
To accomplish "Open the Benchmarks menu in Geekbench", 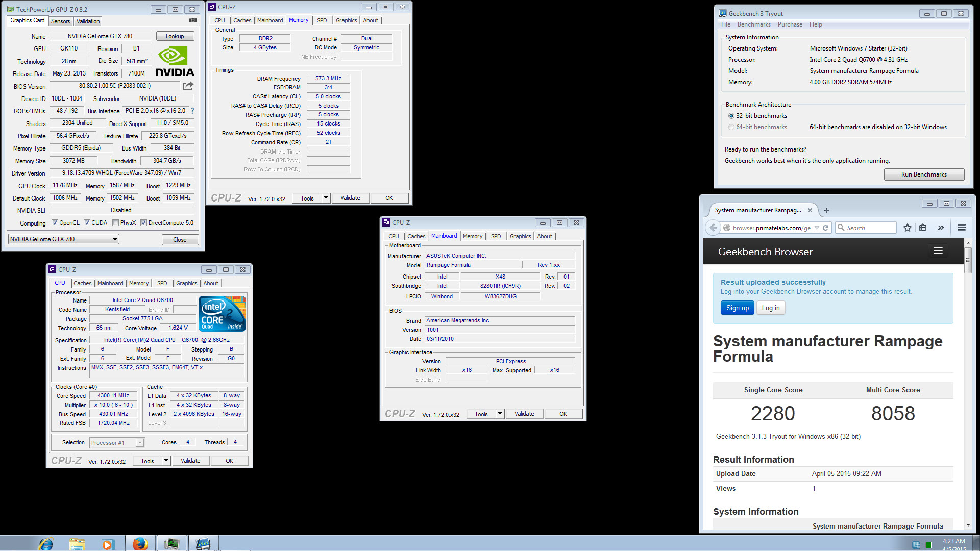I will pos(754,24).
